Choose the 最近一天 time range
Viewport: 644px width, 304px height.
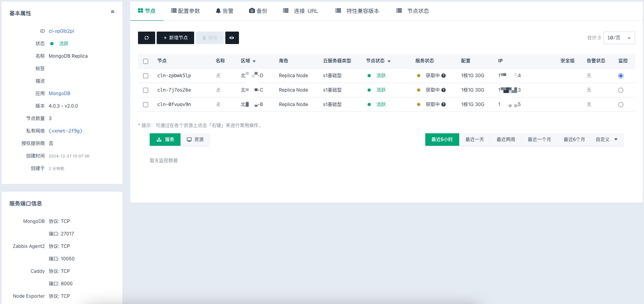[x=475, y=140]
